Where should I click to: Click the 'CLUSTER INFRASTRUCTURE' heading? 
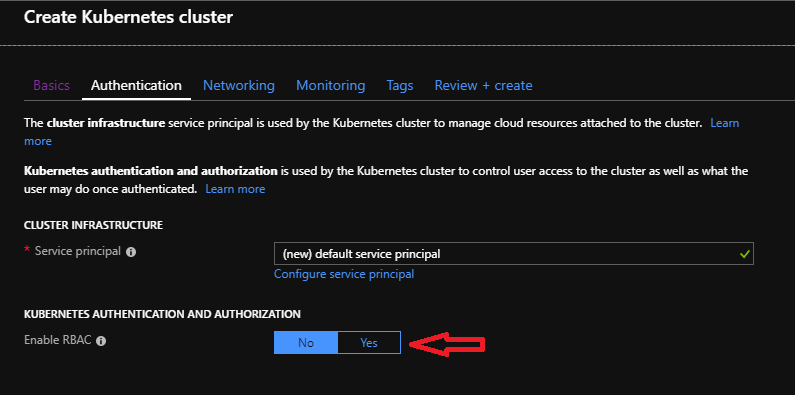tap(93, 225)
